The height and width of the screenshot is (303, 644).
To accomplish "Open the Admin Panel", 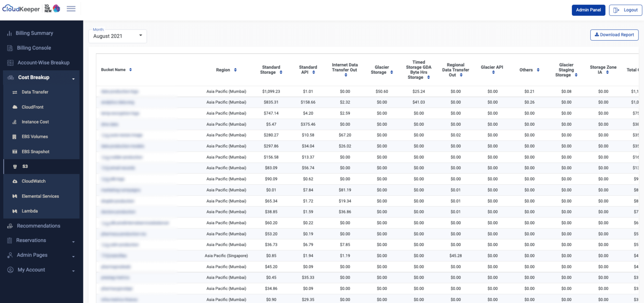I will tap(588, 10).
